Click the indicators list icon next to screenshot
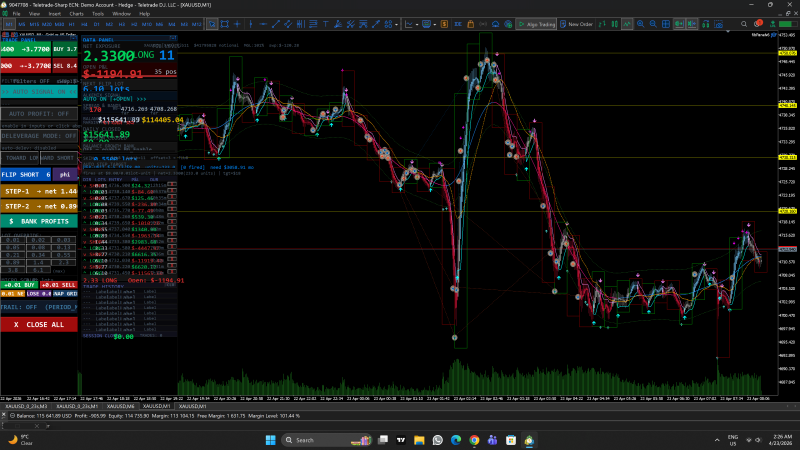Viewport: 800px width, 450px height. pos(706,24)
